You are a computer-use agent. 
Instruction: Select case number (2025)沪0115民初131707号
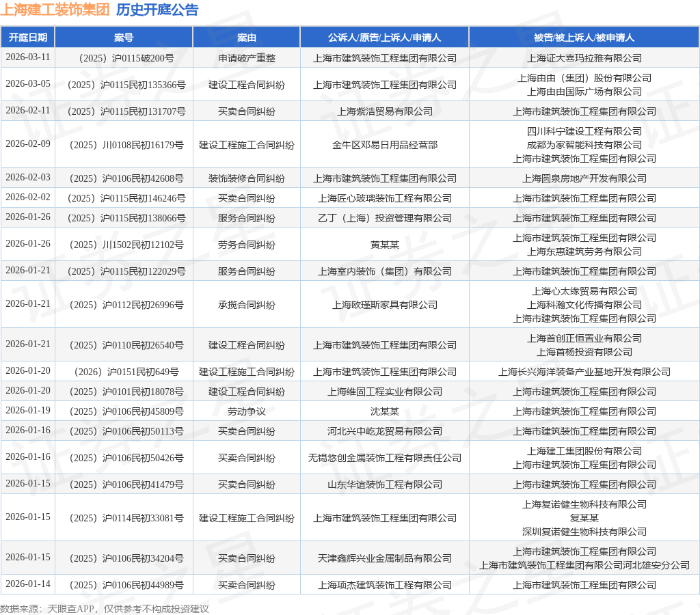click(x=126, y=111)
